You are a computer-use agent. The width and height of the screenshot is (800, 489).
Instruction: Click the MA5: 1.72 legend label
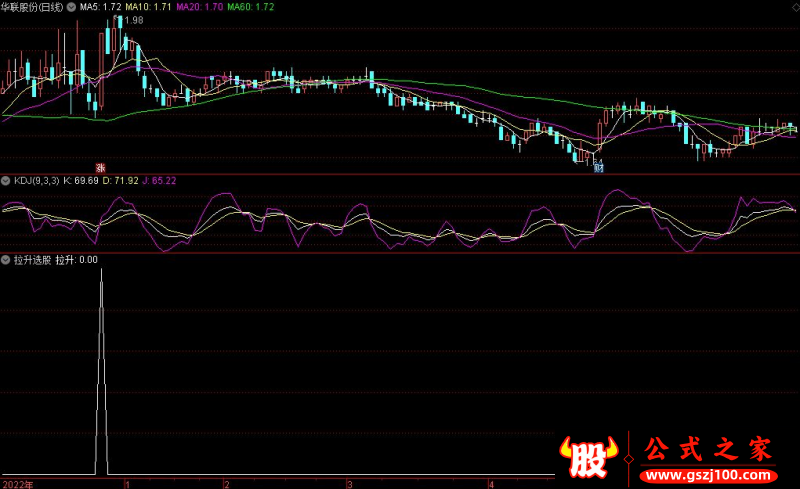point(100,7)
